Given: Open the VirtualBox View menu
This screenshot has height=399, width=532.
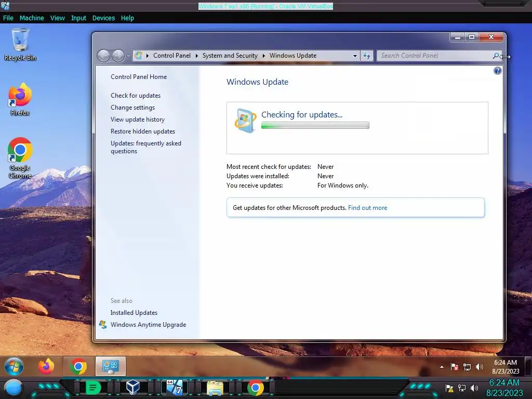Looking at the screenshot, I should [57, 18].
